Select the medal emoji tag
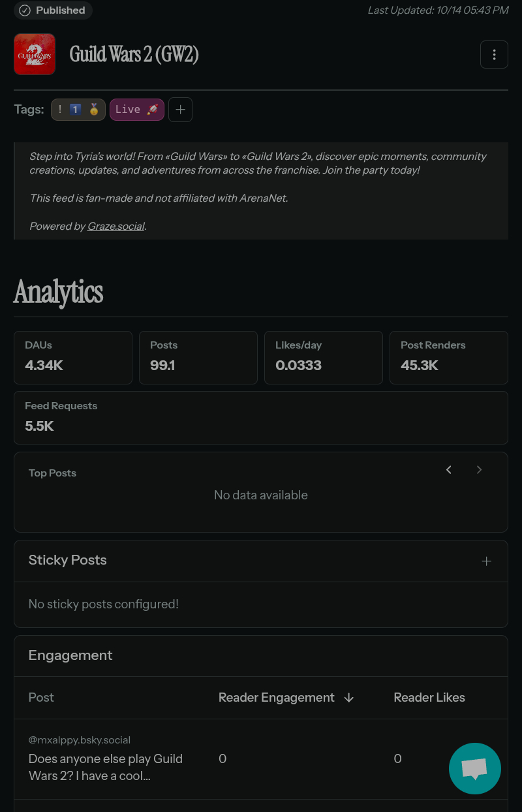Image resolution: width=522 pixels, height=812 pixels. (78, 110)
